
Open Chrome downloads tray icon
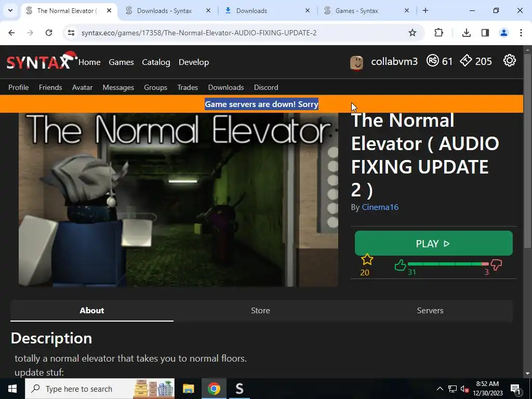point(467,33)
